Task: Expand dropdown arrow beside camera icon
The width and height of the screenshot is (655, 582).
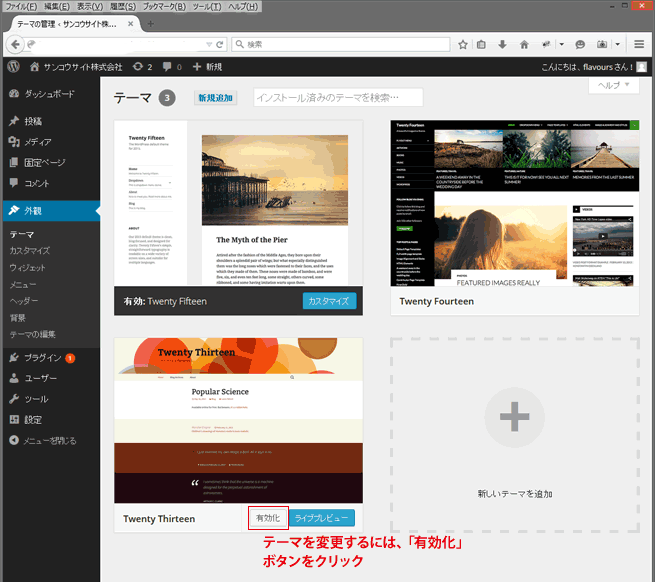Action: coord(617,44)
